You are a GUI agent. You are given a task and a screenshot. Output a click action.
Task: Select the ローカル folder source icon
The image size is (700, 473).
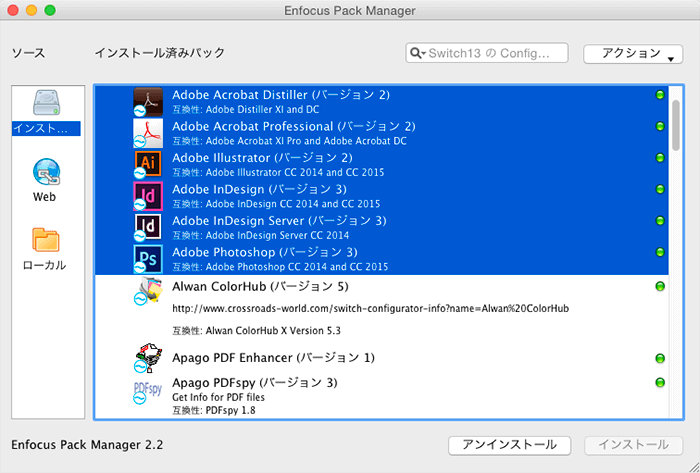tap(46, 240)
